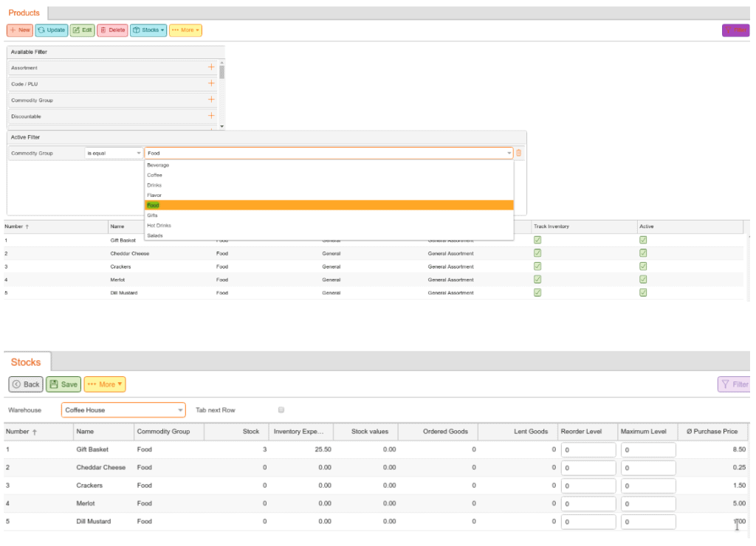The width and height of the screenshot is (756, 546).
Task: Click the Filter button top right
Action: tap(735, 30)
